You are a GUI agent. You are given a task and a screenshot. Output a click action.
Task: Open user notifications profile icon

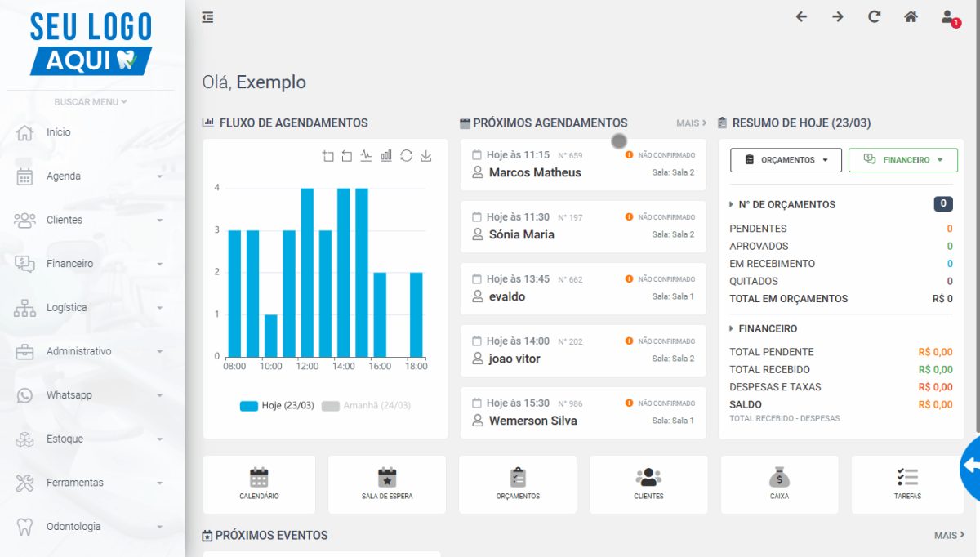949,17
